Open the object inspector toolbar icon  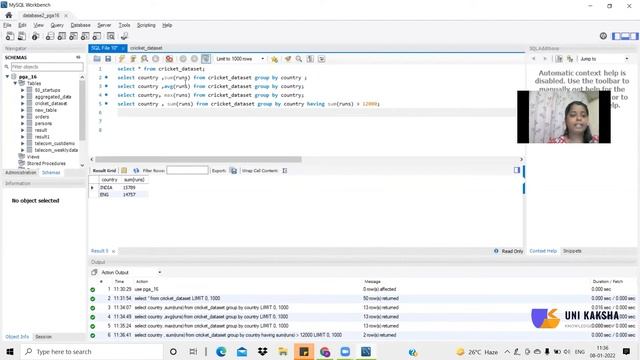click(36, 36)
